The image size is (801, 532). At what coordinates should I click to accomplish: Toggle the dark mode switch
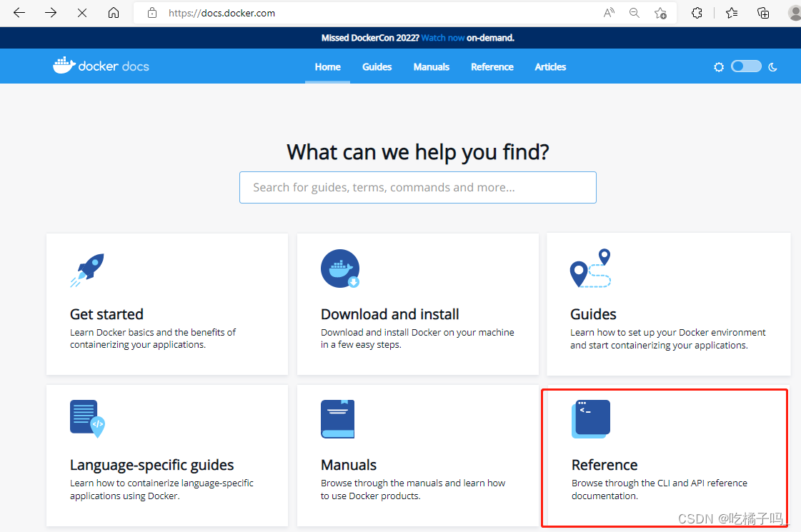click(x=745, y=66)
